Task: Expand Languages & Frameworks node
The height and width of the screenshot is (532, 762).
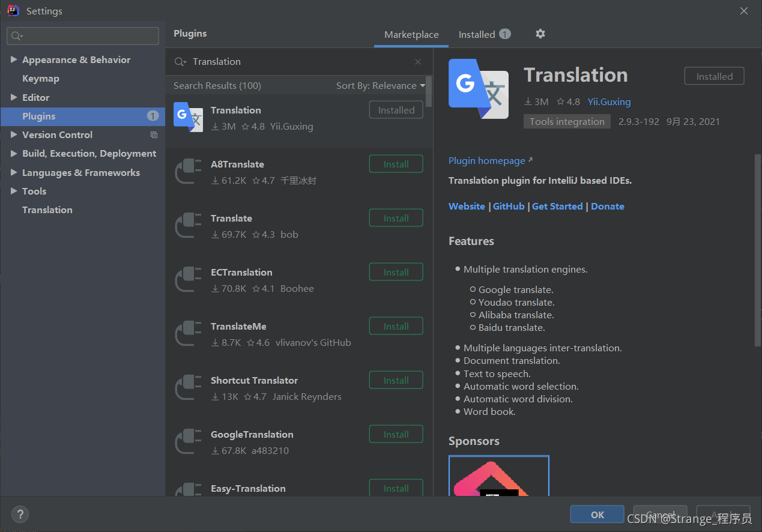Action: 14,173
